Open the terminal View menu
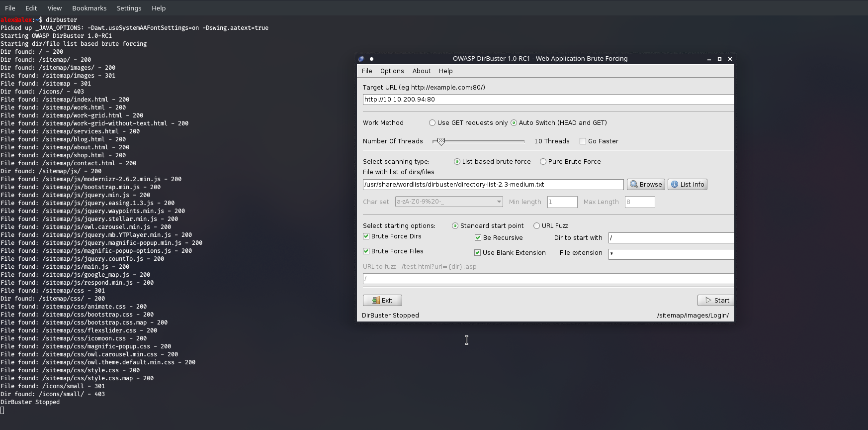 pyautogui.click(x=55, y=8)
